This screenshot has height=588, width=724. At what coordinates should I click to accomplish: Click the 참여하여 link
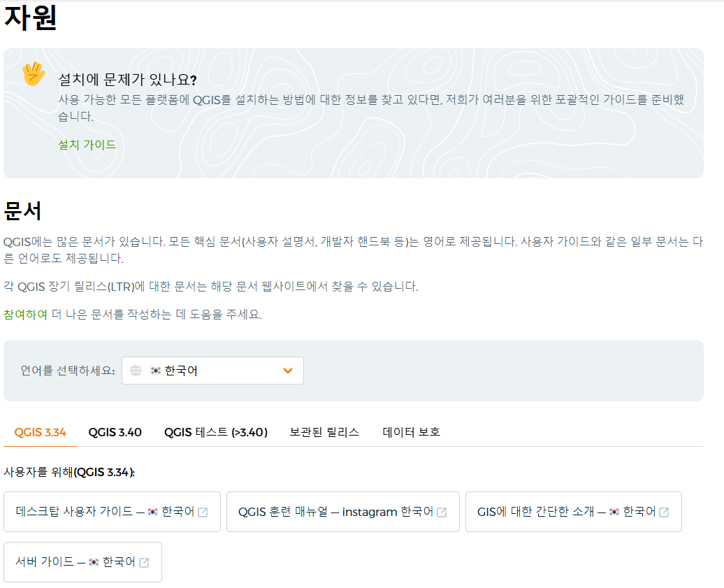(x=25, y=315)
